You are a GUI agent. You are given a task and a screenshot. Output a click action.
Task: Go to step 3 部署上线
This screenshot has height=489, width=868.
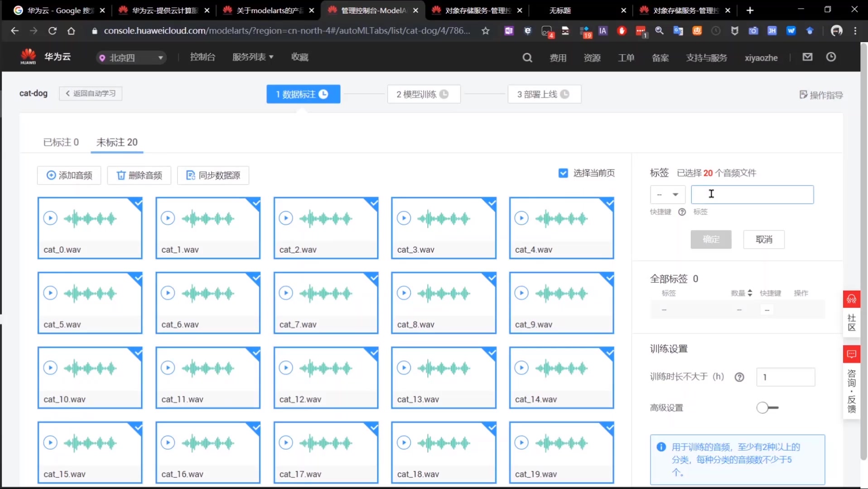tap(544, 94)
